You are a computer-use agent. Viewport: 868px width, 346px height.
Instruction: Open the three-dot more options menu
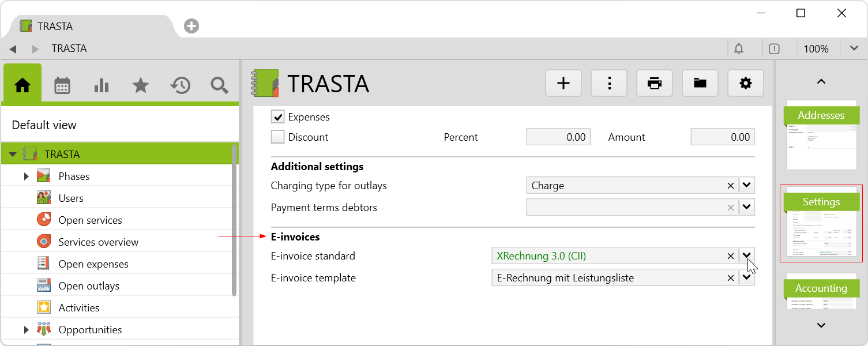(x=609, y=84)
